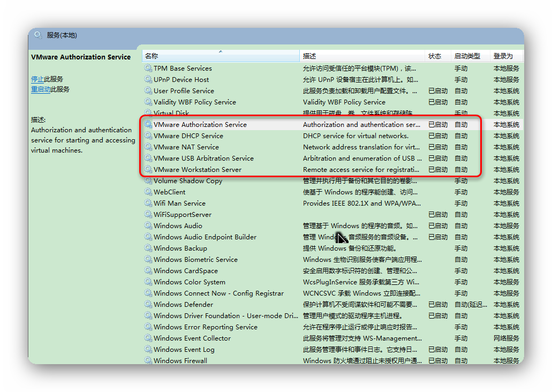
Task: Click gear icon for WiFiSupportServer
Action: coord(148,215)
